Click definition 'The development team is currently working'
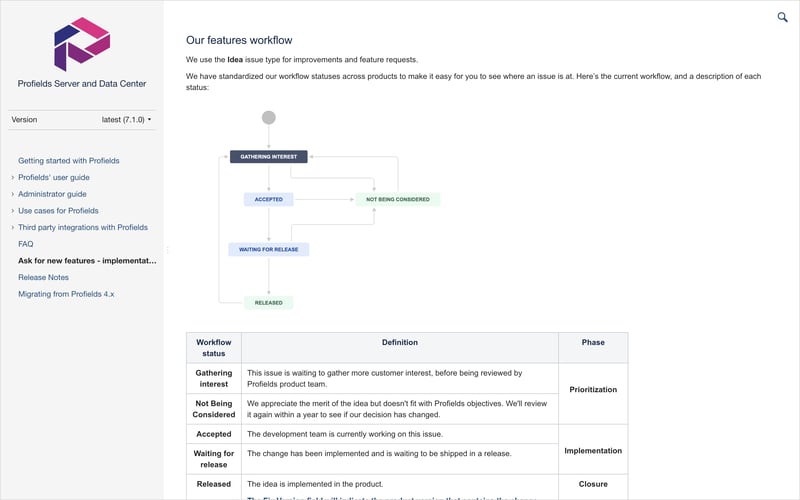 point(345,434)
